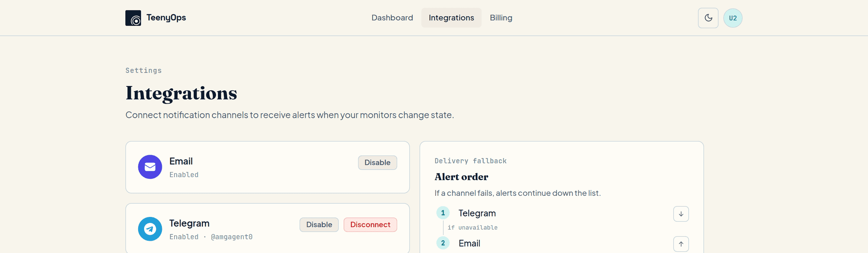Viewport: 868px width, 253px height.
Task: Disconnect the Telegram integration
Action: pyautogui.click(x=370, y=225)
